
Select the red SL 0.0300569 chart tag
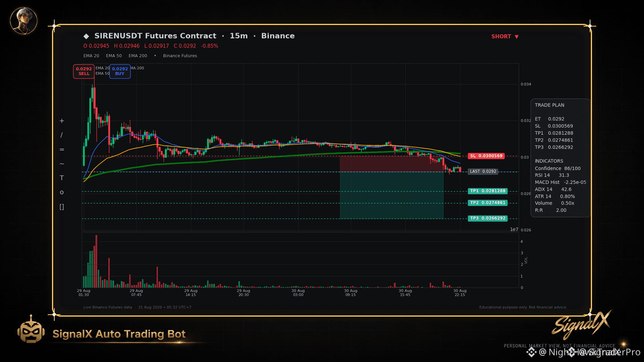click(486, 156)
